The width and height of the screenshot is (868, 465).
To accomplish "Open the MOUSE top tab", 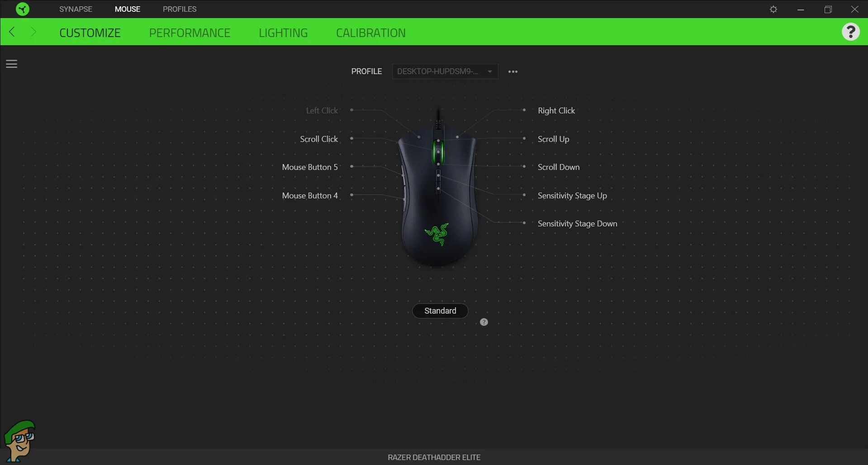I will click(x=128, y=9).
